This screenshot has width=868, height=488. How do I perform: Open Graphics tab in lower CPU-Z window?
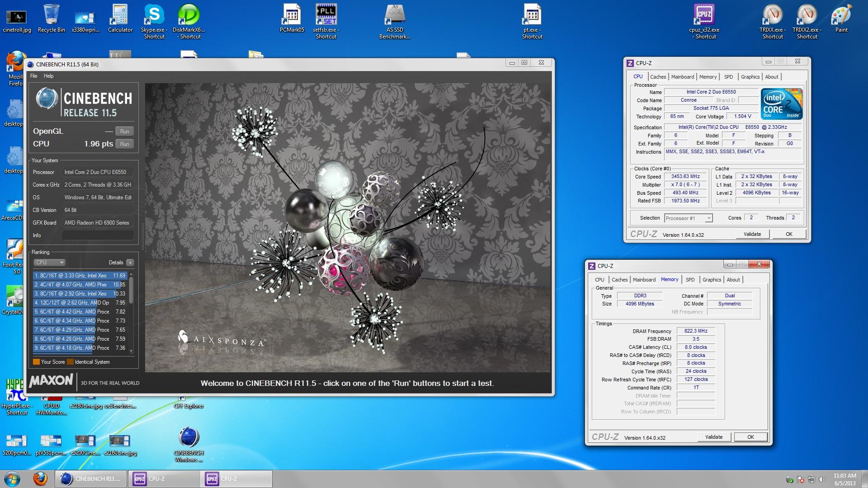tap(712, 280)
